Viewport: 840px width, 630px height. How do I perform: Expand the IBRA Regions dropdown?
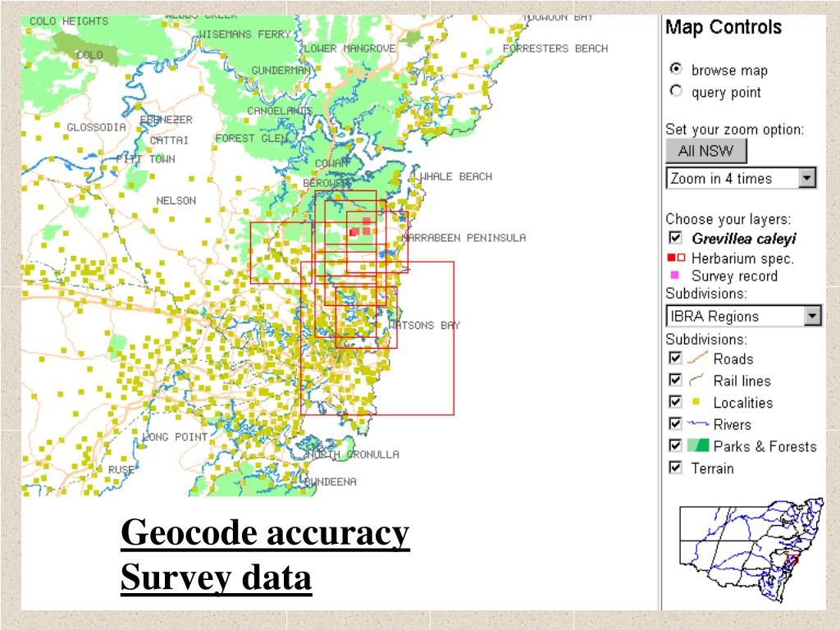812,316
